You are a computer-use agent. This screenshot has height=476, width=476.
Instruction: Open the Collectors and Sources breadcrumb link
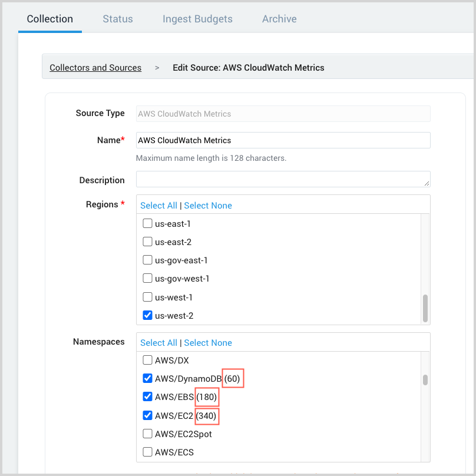(95, 67)
